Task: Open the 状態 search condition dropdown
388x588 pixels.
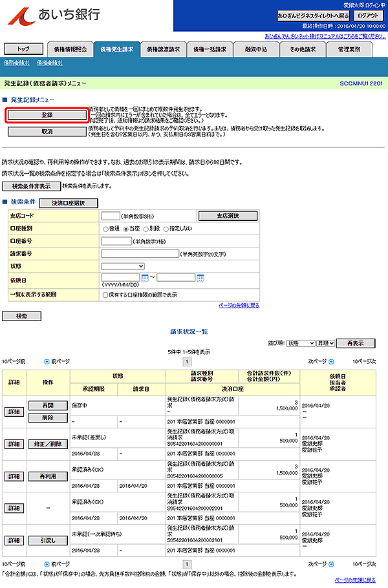Action: coord(123,266)
